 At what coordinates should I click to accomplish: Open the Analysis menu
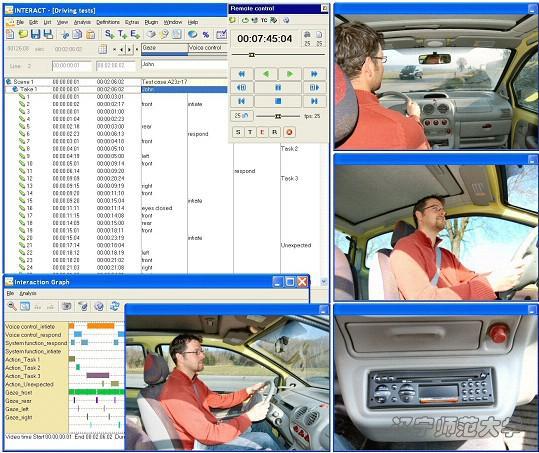click(82, 22)
